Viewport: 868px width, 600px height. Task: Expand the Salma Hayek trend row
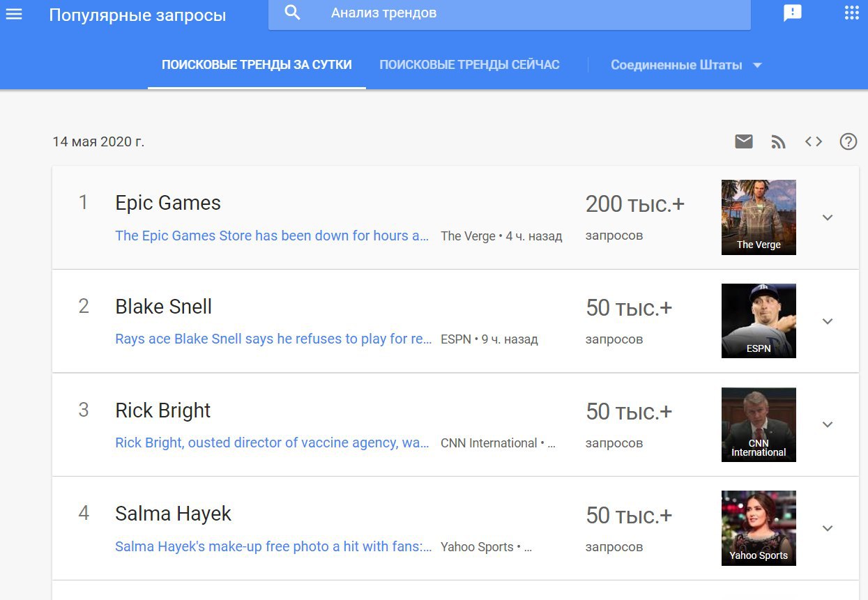point(828,528)
